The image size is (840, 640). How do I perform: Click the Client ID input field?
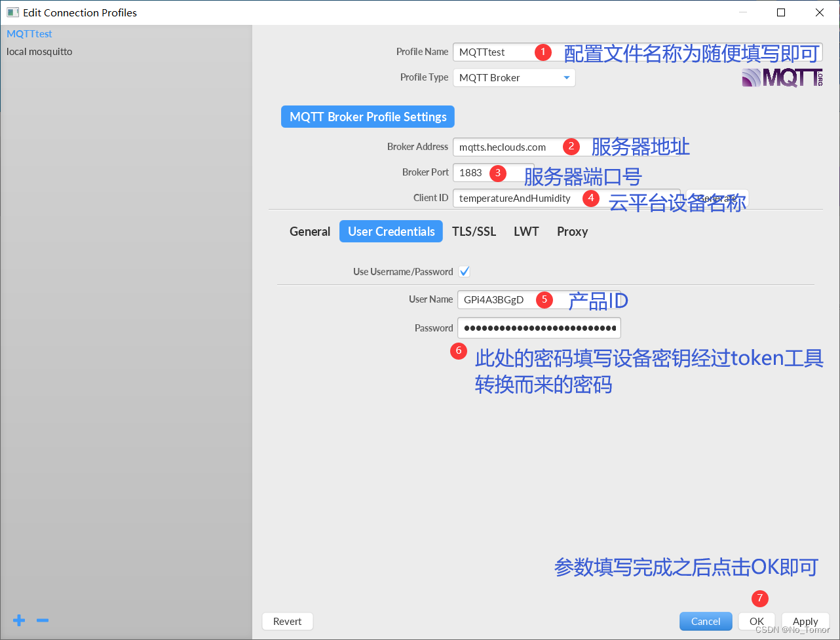[x=567, y=198]
